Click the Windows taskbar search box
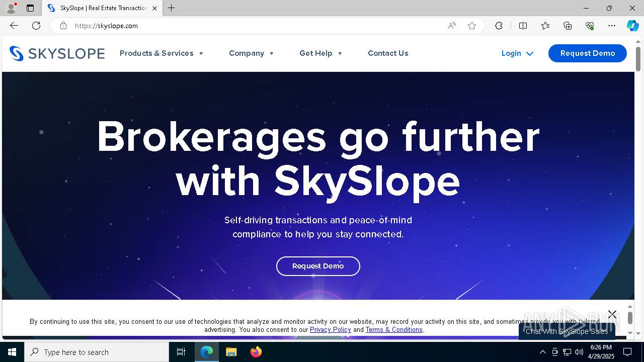The image size is (644, 362). click(97, 352)
